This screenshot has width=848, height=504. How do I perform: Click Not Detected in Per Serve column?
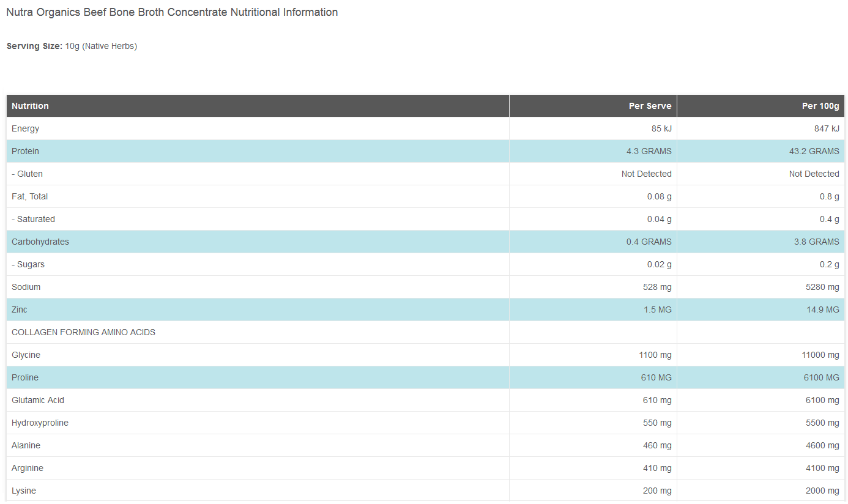646,174
